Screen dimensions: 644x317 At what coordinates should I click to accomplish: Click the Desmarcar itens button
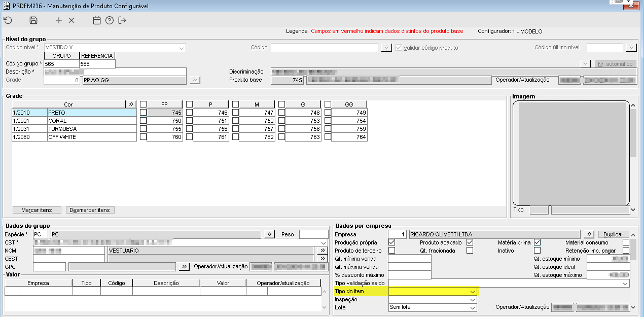click(x=90, y=210)
